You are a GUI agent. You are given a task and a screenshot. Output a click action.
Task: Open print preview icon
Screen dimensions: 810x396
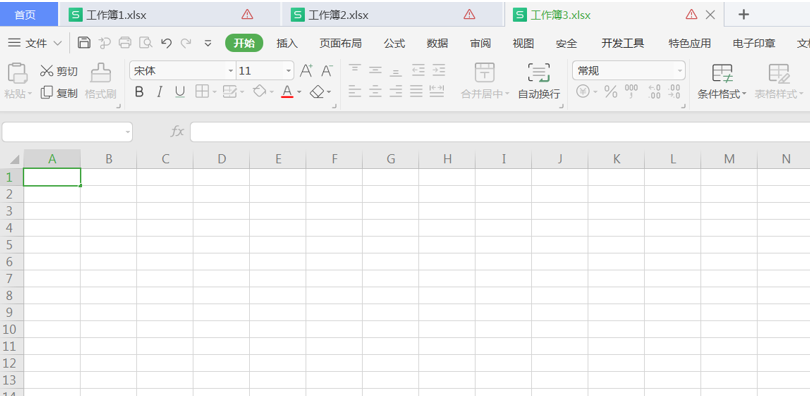pos(146,43)
